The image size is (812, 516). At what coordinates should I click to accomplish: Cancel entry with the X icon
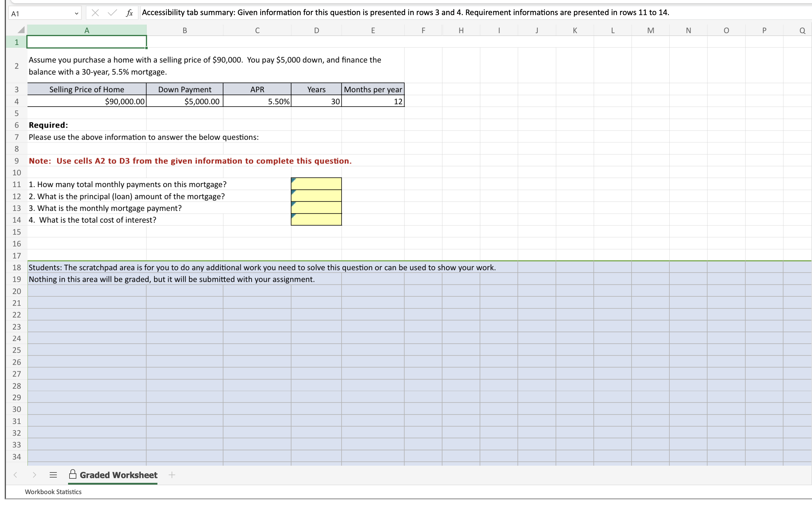click(95, 13)
